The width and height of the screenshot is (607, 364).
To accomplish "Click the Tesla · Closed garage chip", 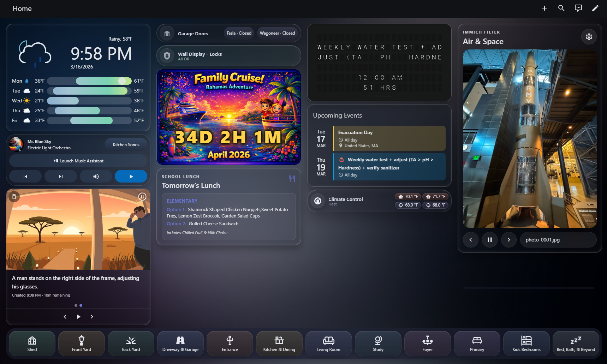I will click(x=239, y=33).
